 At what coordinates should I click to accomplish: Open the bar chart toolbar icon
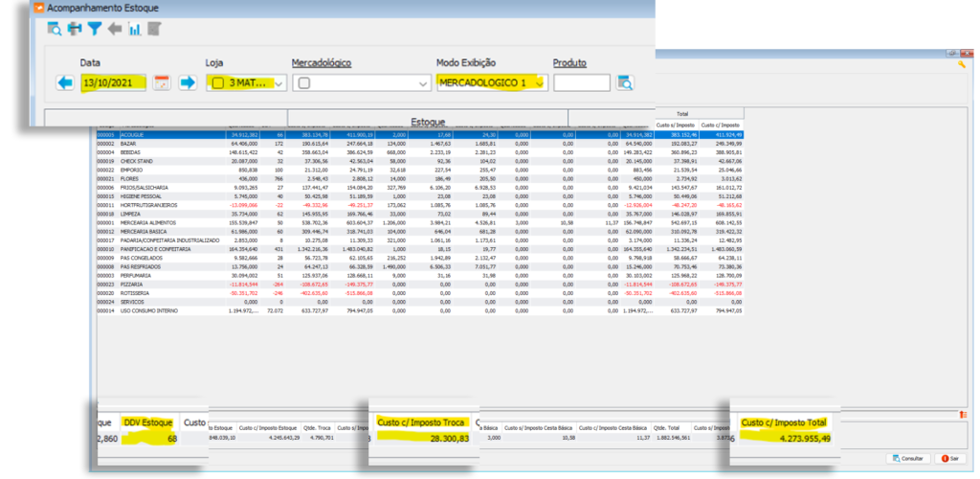(x=134, y=29)
